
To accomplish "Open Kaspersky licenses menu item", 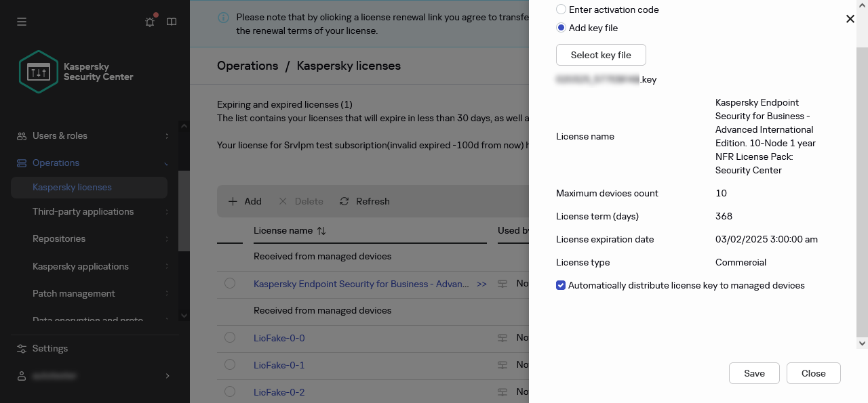I will (72, 187).
